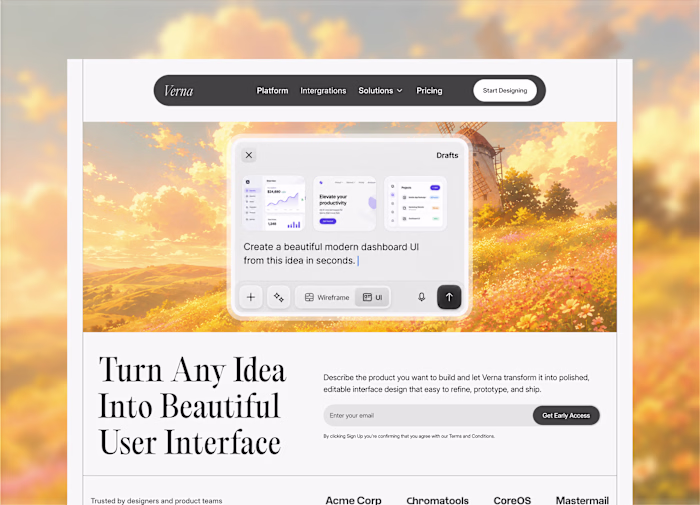Click the sparkle AI enhance icon

[279, 297]
